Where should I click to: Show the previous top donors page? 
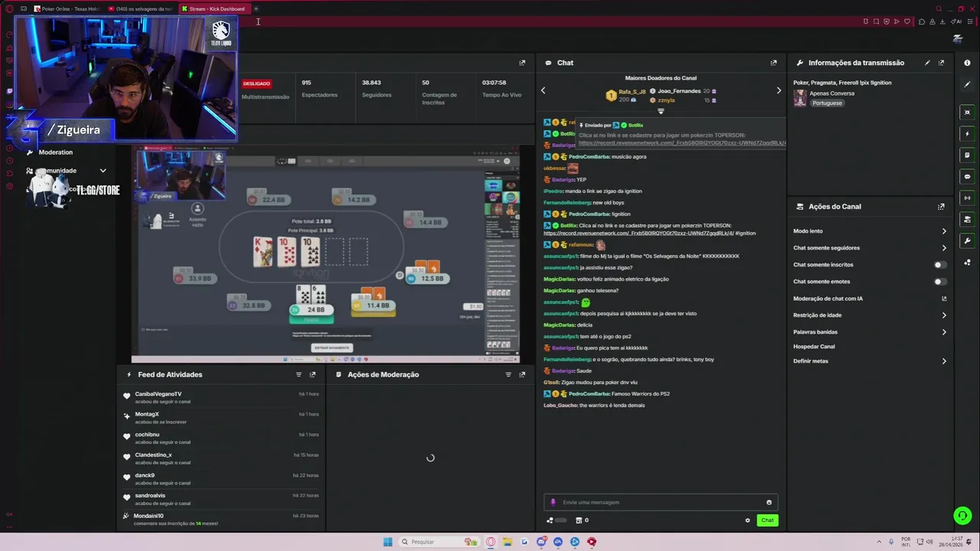(x=543, y=90)
